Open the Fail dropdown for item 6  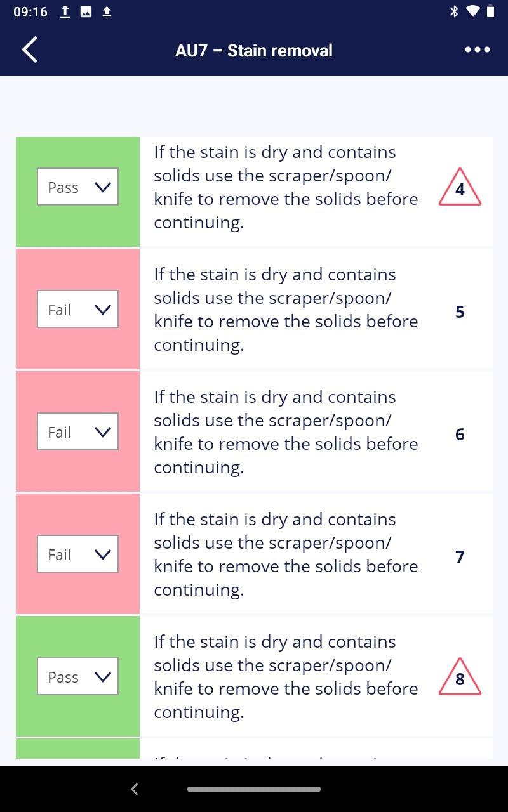click(x=77, y=432)
